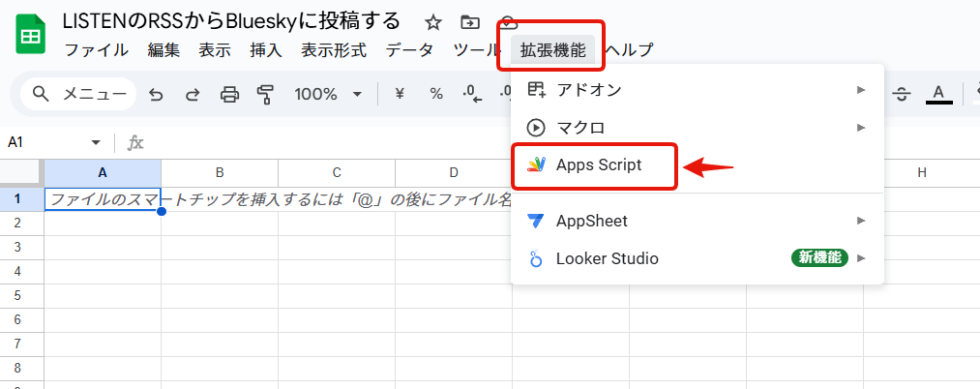
Task: Open the 表示形式 menu
Action: pyautogui.click(x=334, y=50)
